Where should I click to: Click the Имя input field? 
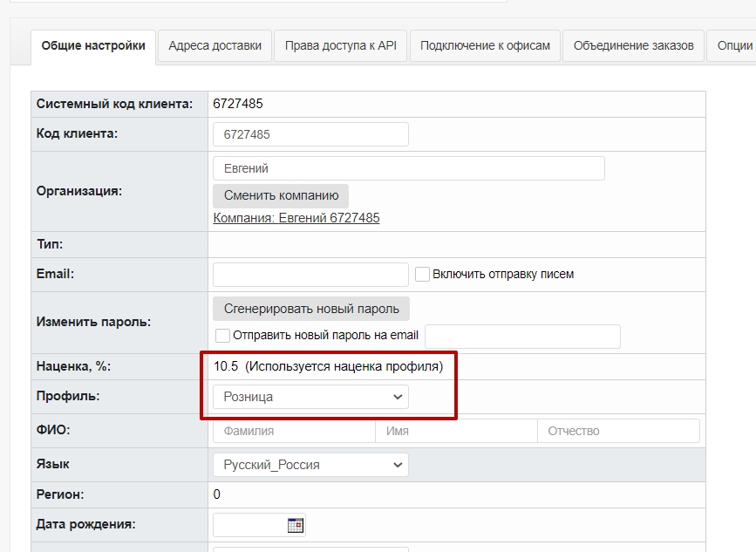[456, 431]
